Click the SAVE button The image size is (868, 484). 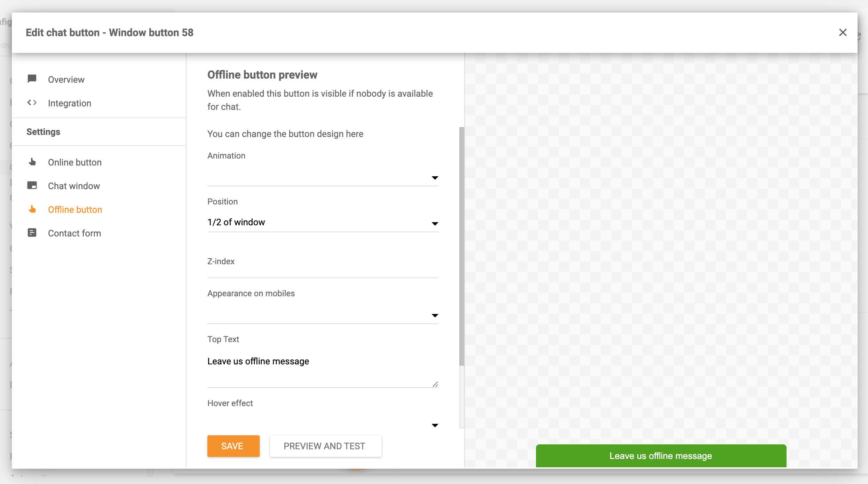tap(233, 446)
